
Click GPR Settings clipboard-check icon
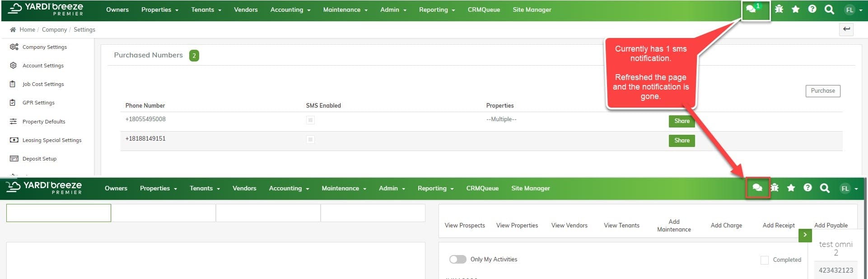[x=13, y=103]
